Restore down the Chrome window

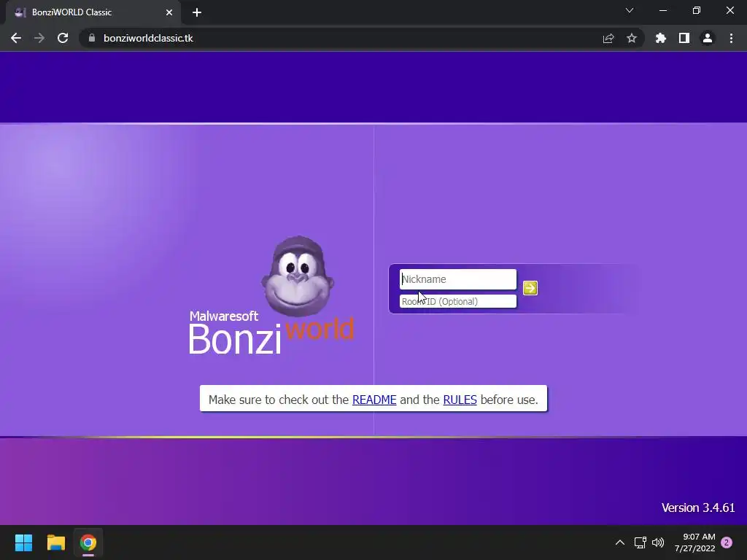[697, 10]
